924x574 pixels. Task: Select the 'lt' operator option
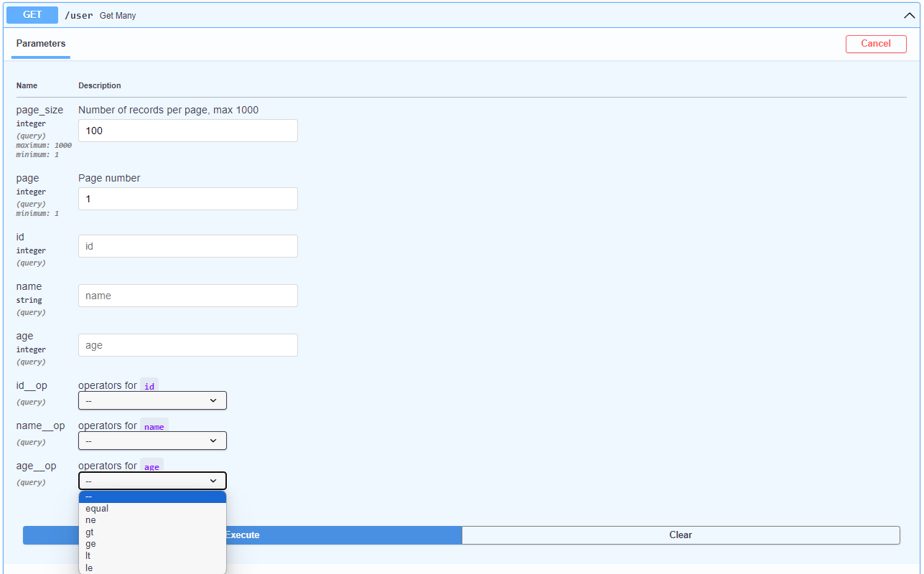click(152, 556)
